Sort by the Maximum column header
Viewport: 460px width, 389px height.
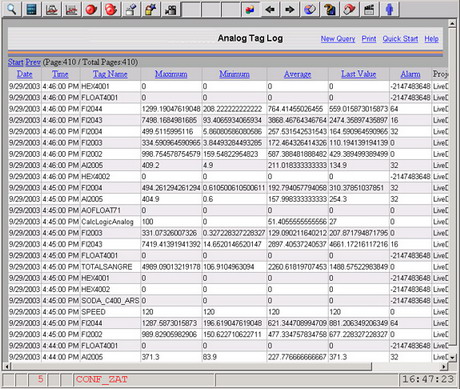(171, 74)
